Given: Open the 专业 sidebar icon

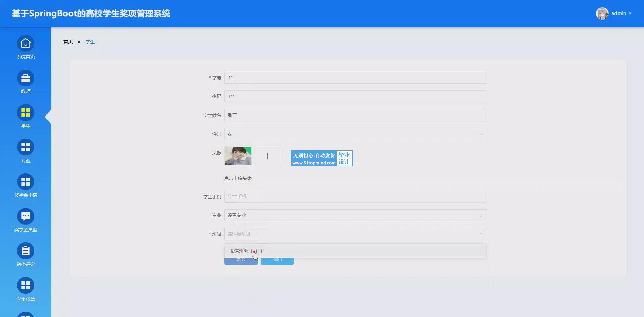Looking at the screenshot, I should pyautogui.click(x=25, y=147).
